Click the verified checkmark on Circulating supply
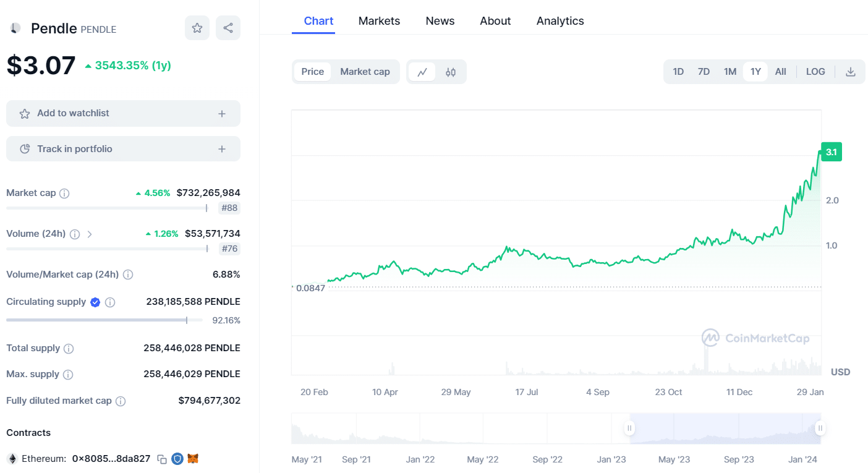868x473 pixels. [x=95, y=302]
